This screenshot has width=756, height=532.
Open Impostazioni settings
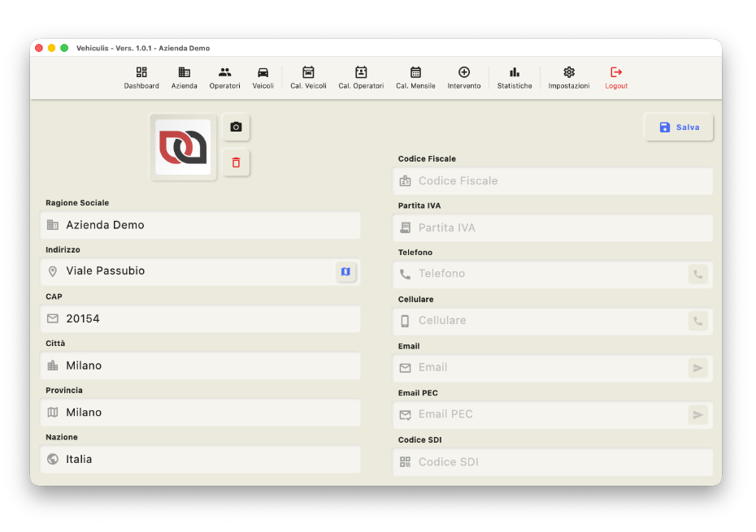(x=568, y=78)
